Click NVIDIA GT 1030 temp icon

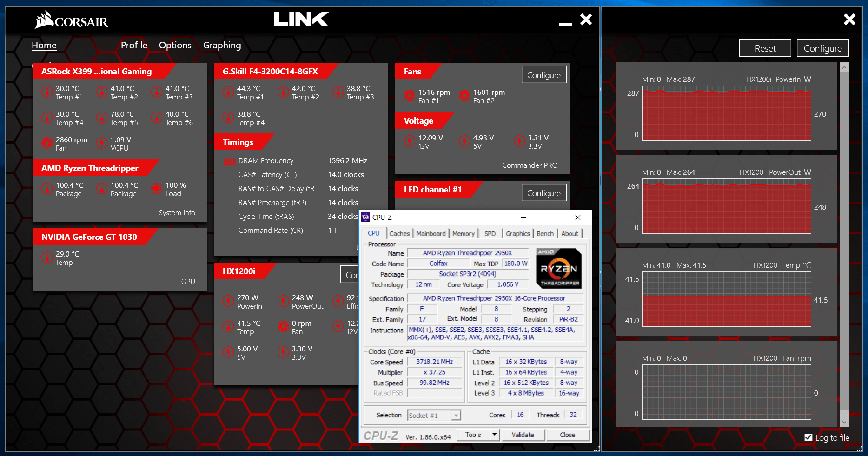click(x=47, y=258)
